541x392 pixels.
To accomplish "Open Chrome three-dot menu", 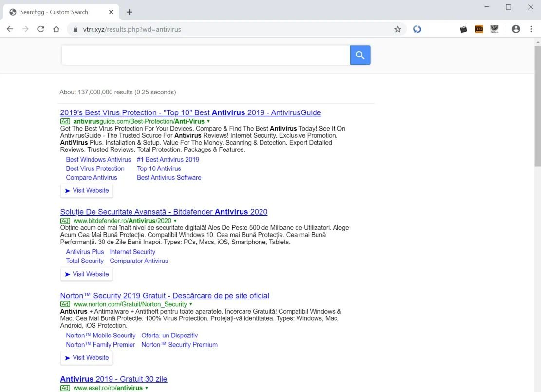I will coord(531,29).
